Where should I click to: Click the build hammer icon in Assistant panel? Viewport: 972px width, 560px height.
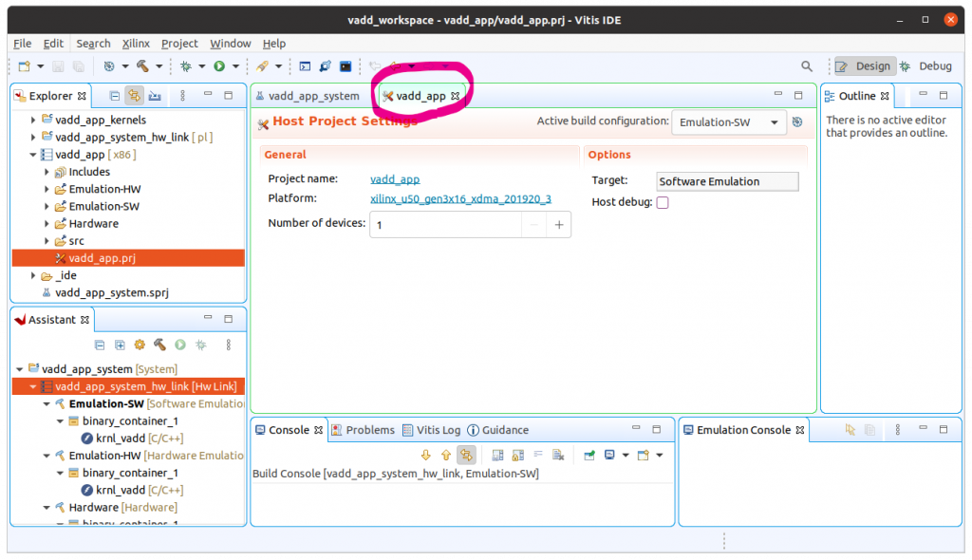pyautogui.click(x=159, y=345)
